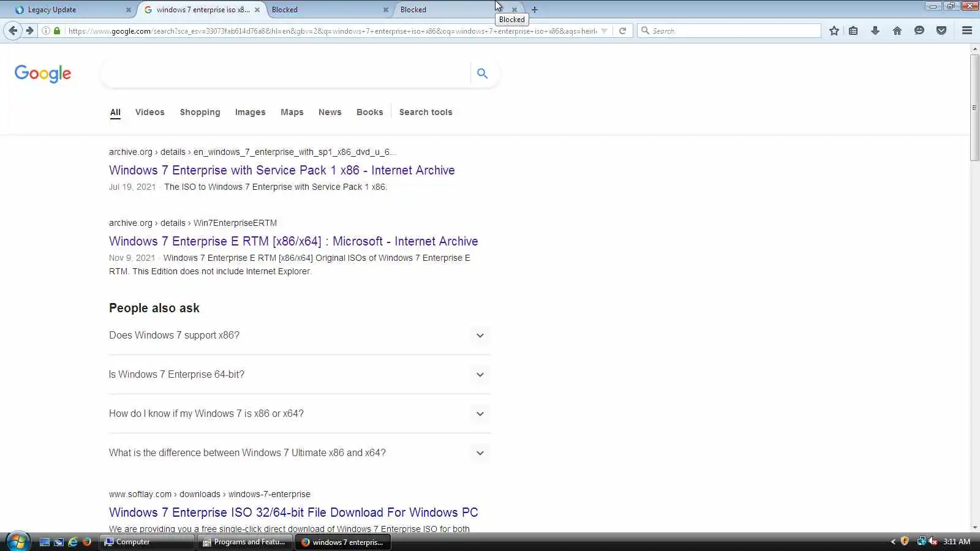Go back using the browser back arrow
Viewport: 980px width, 551px height.
click(x=13, y=31)
